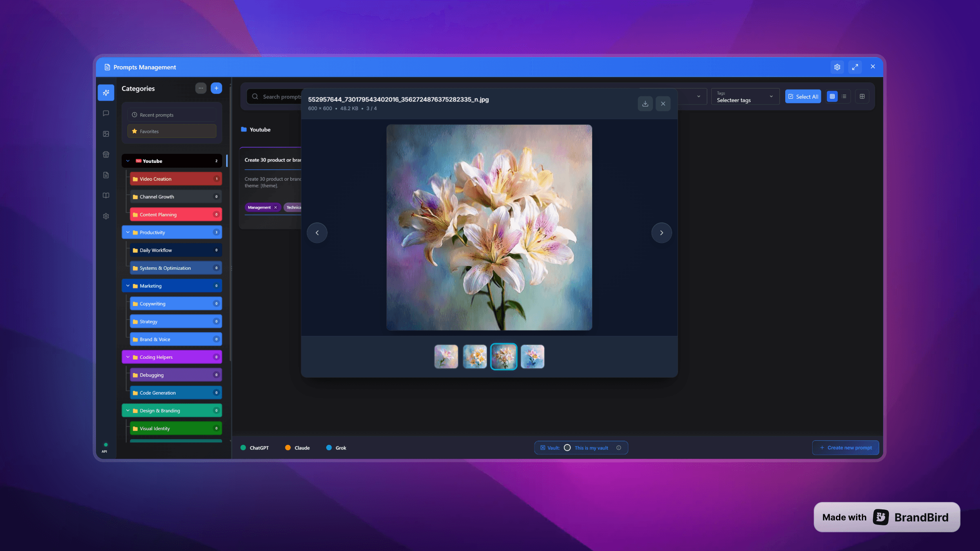
Task: Click the Select All button
Action: [803, 96]
